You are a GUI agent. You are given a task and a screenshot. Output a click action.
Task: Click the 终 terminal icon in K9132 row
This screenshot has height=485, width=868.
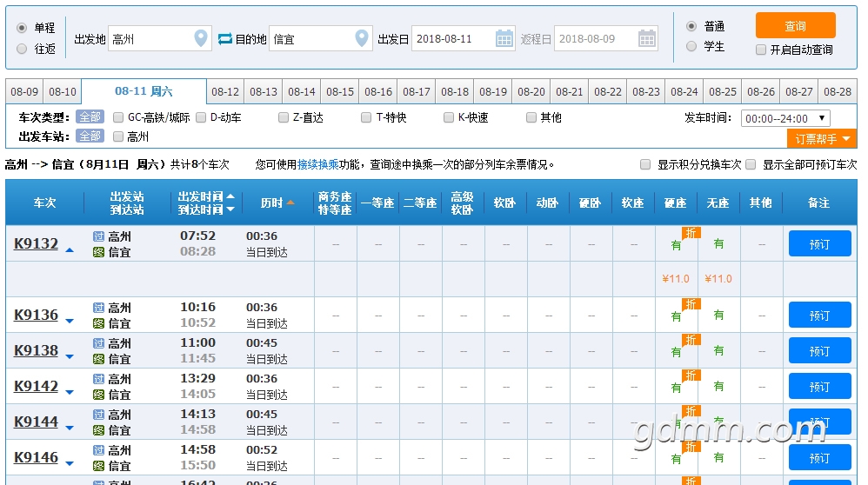click(98, 252)
